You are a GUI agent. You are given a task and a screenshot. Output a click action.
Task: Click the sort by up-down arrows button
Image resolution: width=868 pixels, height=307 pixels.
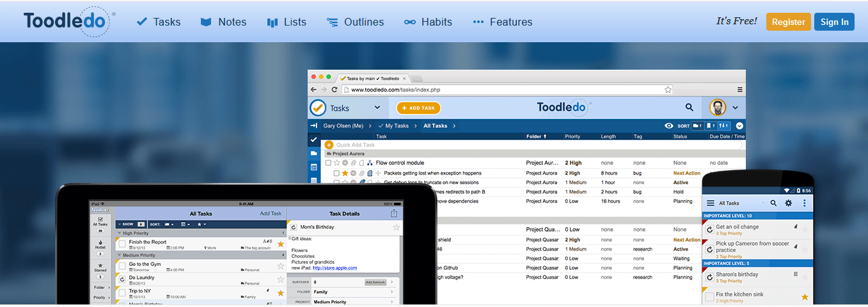pos(723,126)
